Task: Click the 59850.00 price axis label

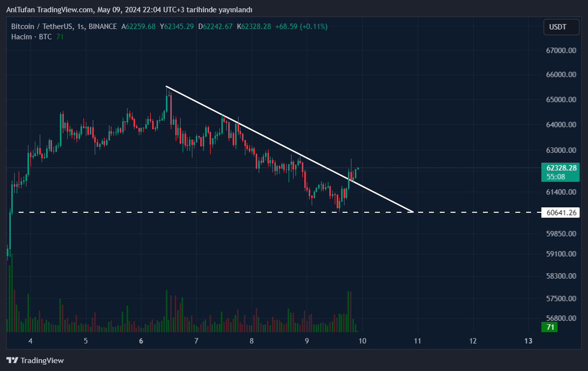Action: click(x=561, y=233)
